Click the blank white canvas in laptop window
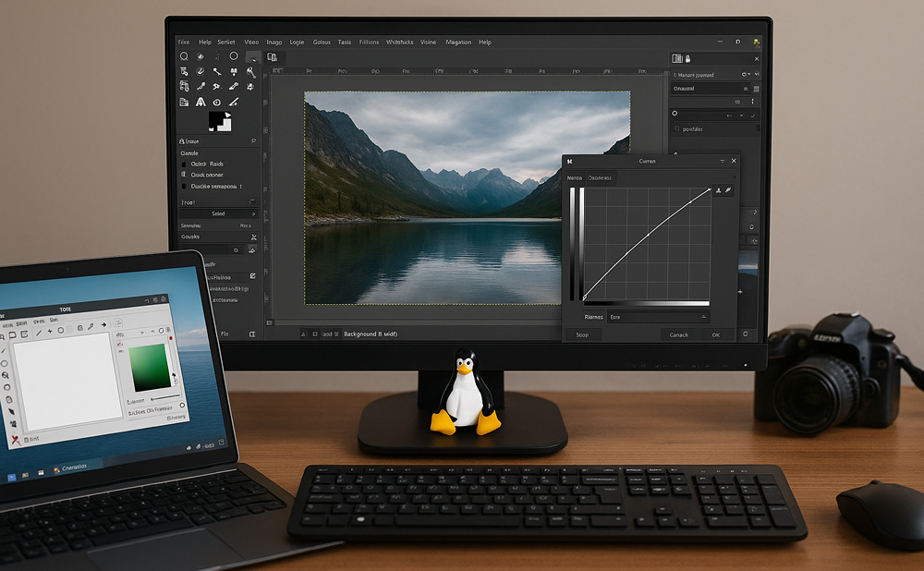The image size is (924, 571). pos(67,382)
